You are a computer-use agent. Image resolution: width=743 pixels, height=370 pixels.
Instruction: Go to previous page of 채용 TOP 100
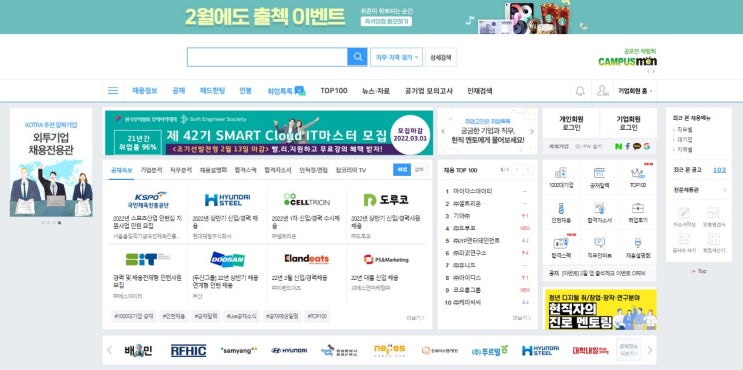click(x=517, y=170)
